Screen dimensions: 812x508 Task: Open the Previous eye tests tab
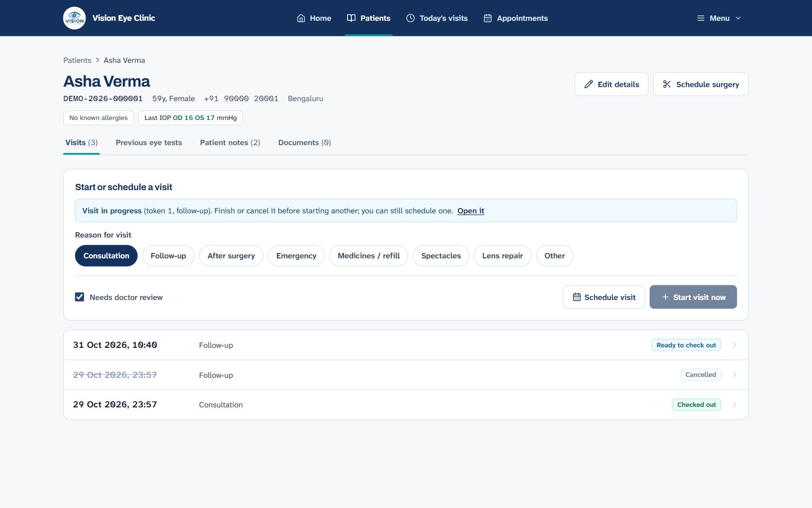coord(149,143)
